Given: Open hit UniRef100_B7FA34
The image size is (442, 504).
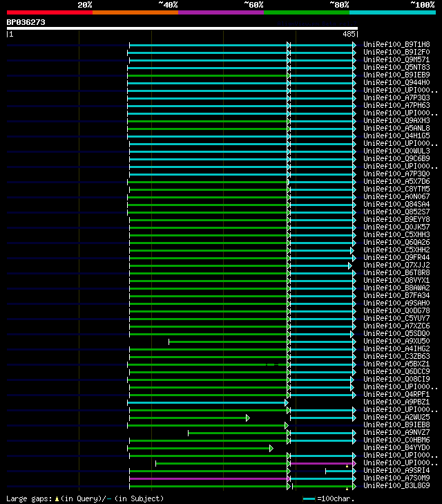Looking at the screenshot, I should (x=396, y=295).
